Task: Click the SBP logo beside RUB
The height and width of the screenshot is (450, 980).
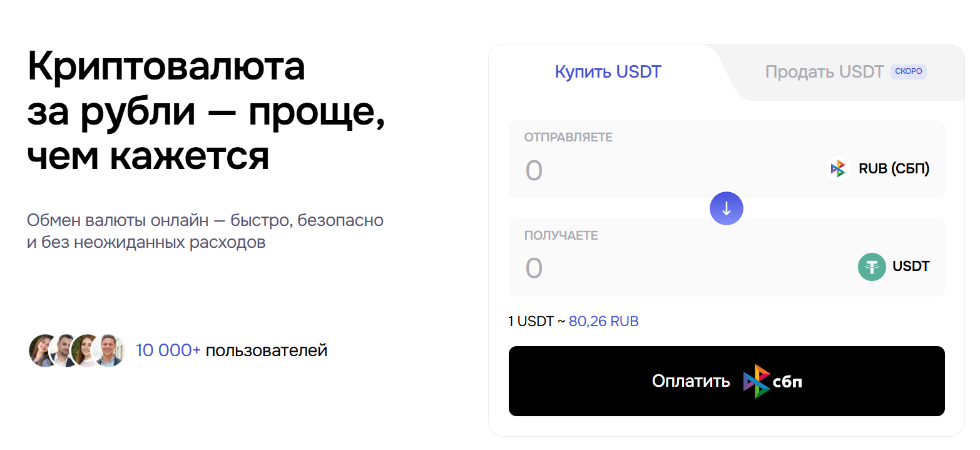Action: (x=838, y=168)
